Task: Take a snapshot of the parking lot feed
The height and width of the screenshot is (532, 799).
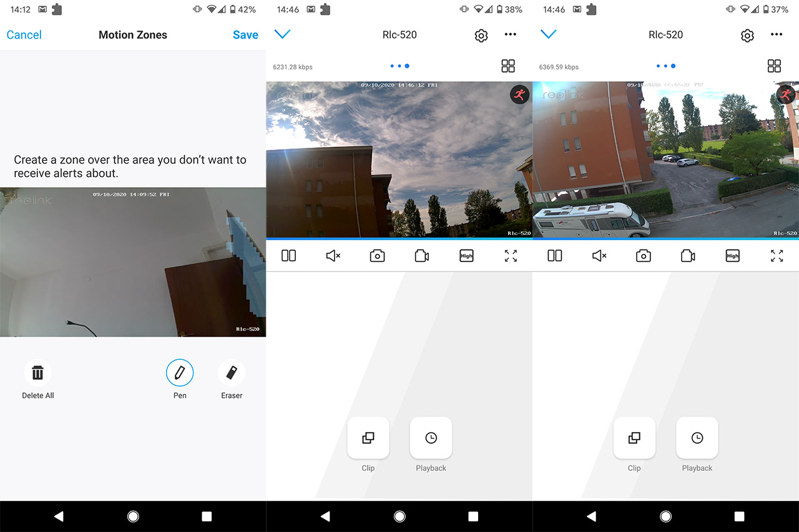Action: coord(643,256)
